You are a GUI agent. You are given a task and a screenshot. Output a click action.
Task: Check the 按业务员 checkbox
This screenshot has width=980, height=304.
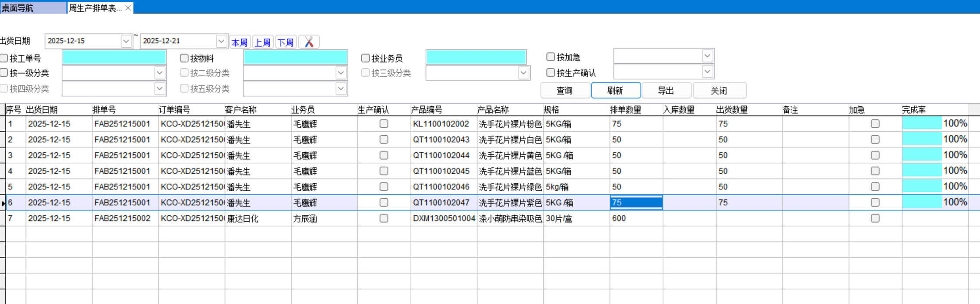(x=366, y=58)
